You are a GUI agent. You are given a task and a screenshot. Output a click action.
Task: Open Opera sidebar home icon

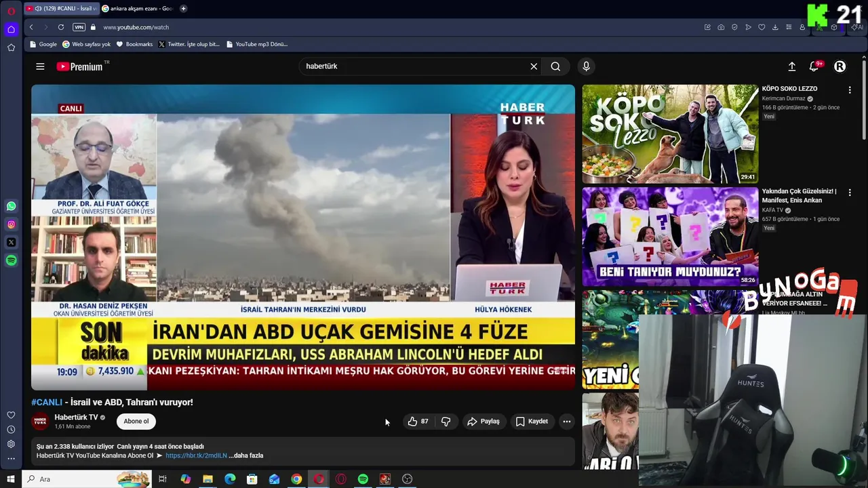point(11,29)
